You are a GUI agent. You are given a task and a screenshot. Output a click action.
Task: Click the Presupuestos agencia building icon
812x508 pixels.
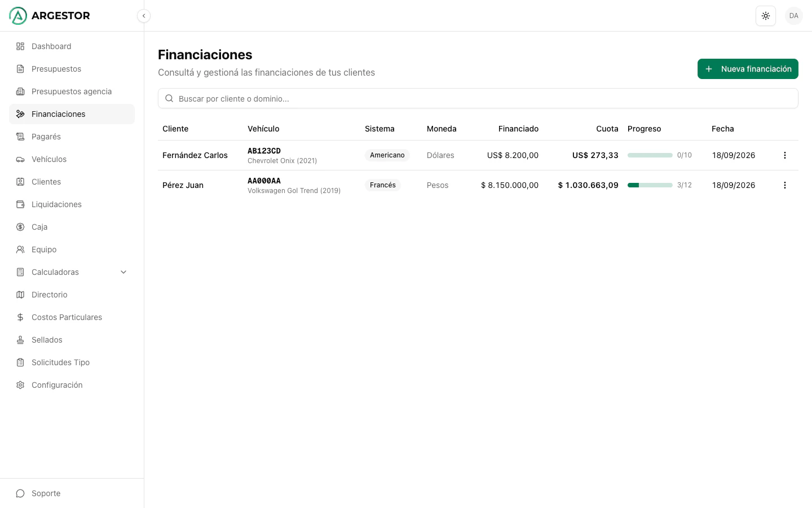pyautogui.click(x=20, y=91)
